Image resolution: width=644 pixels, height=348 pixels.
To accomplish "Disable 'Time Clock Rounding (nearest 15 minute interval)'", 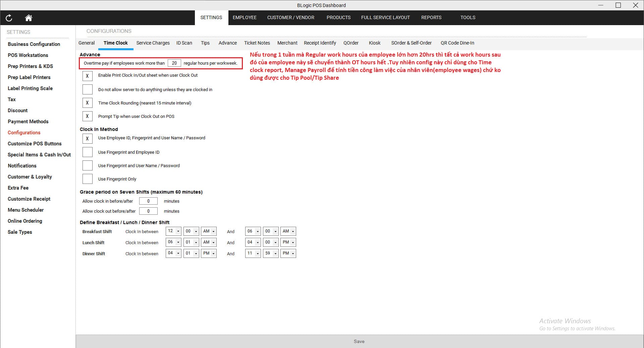I will pos(87,103).
